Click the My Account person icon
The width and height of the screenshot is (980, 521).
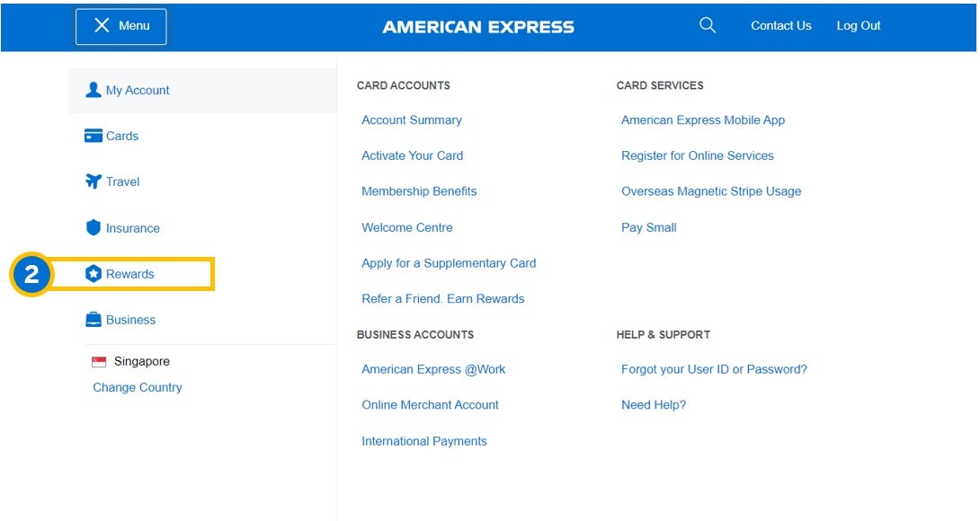click(93, 90)
